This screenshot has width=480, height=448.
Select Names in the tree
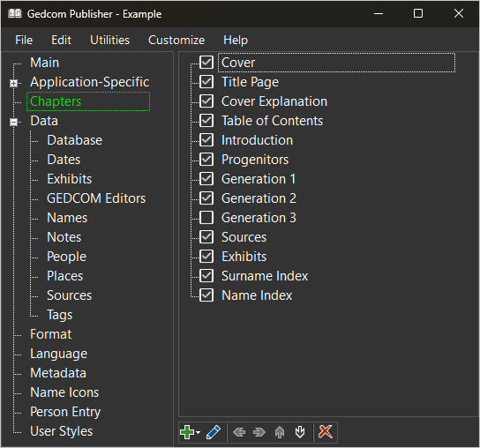click(67, 218)
